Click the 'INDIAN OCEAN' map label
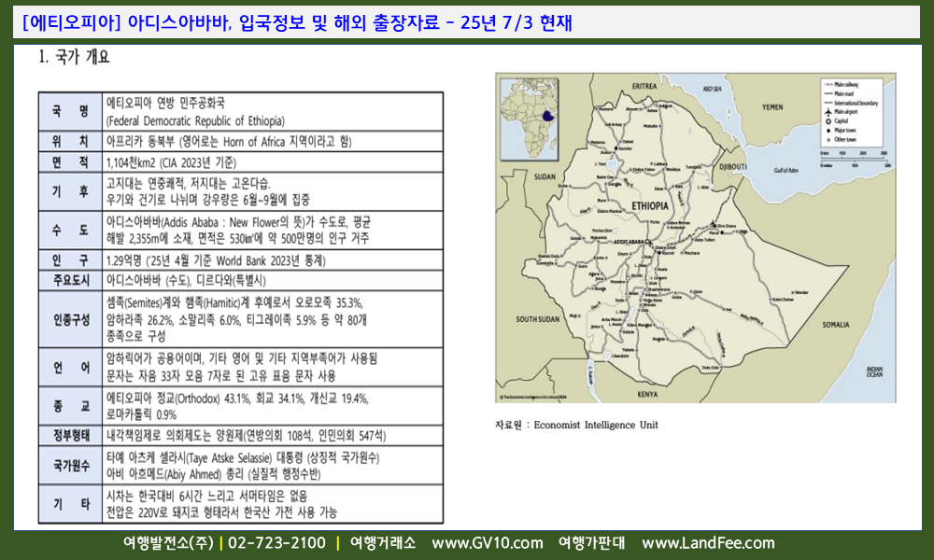The height and width of the screenshot is (560, 934). pyautogui.click(x=874, y=372)
